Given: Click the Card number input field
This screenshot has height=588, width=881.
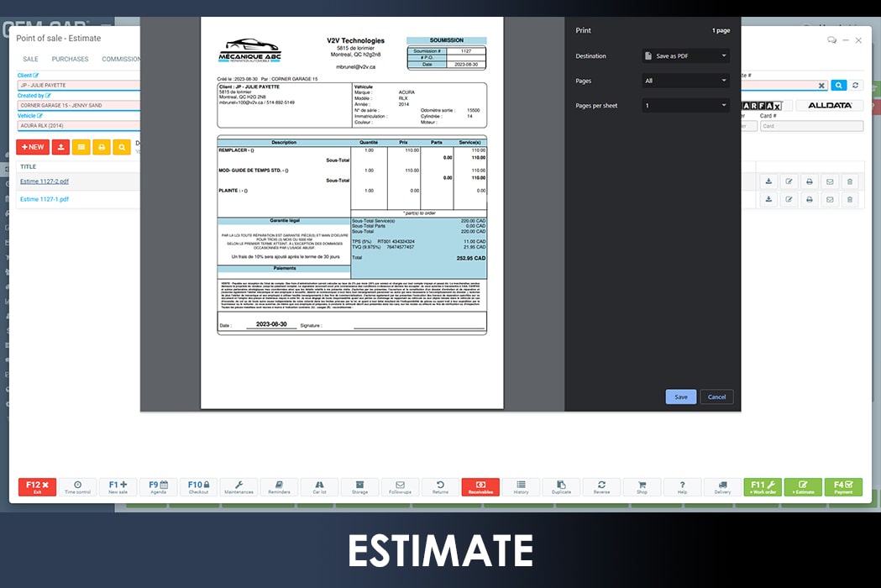Looking at the screenshot, I should click(811, 126).
